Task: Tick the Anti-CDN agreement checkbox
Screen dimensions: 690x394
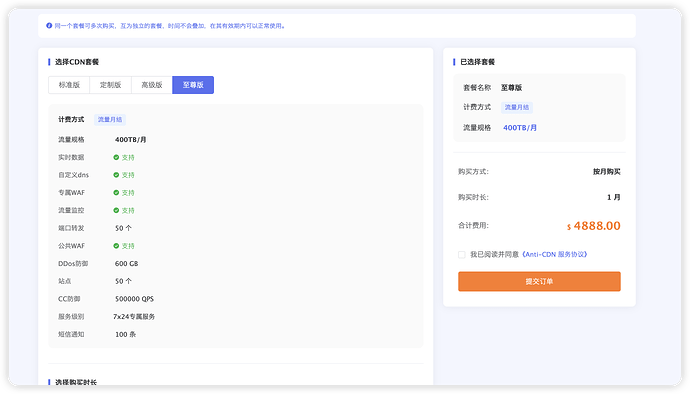Action: coord(462,254)
